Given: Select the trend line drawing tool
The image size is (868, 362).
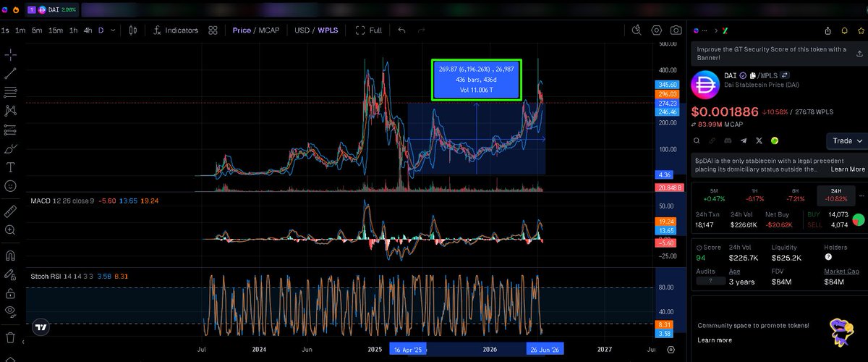Looking at the screenshot, I should (x=11, y=73).
